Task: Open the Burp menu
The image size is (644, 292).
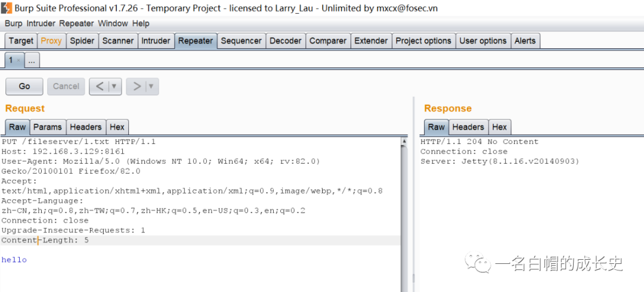Action: (x=13, y=23)
